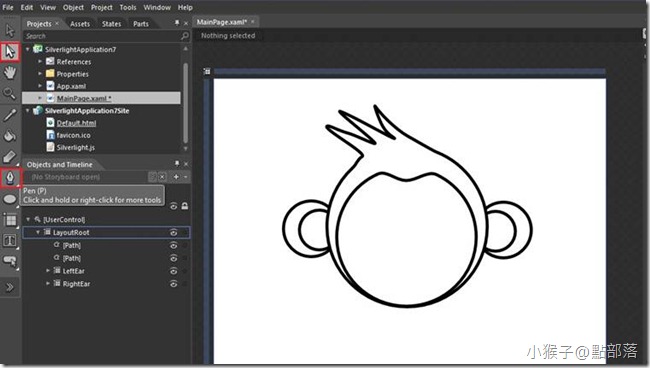This screenshot has width=650, height=368.
Task: Select the Default.html file
Action: tap(76, 123)
